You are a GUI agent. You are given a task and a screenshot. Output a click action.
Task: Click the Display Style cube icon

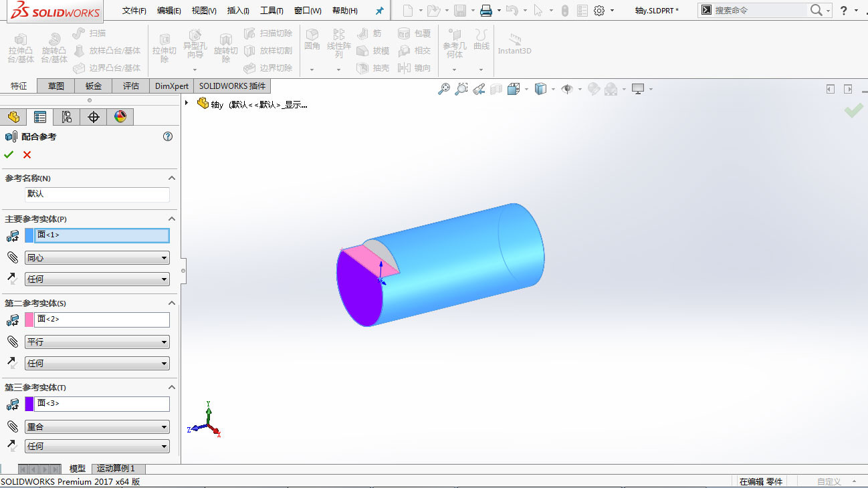[x=541, y=89]
